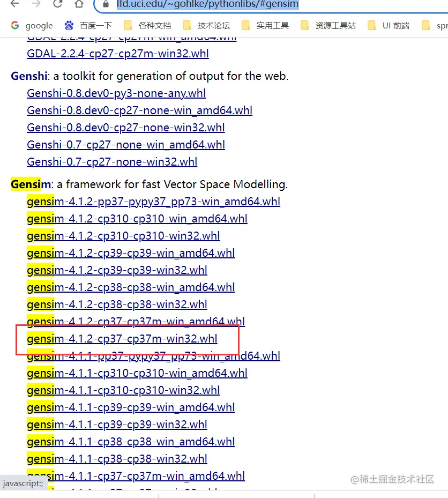Download gensim-4.1.2-cp310-cp310-win32.whl

(123, 236)
